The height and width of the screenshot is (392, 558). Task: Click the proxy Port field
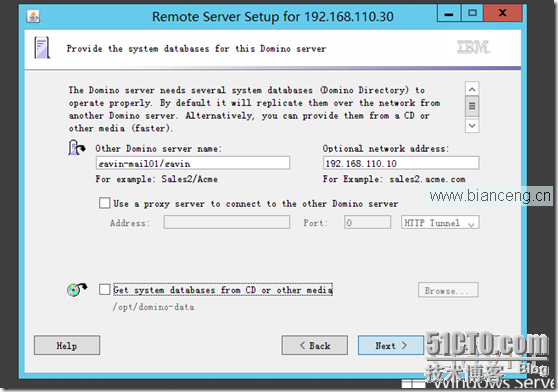pyautogui.click(x=367, y=222)
